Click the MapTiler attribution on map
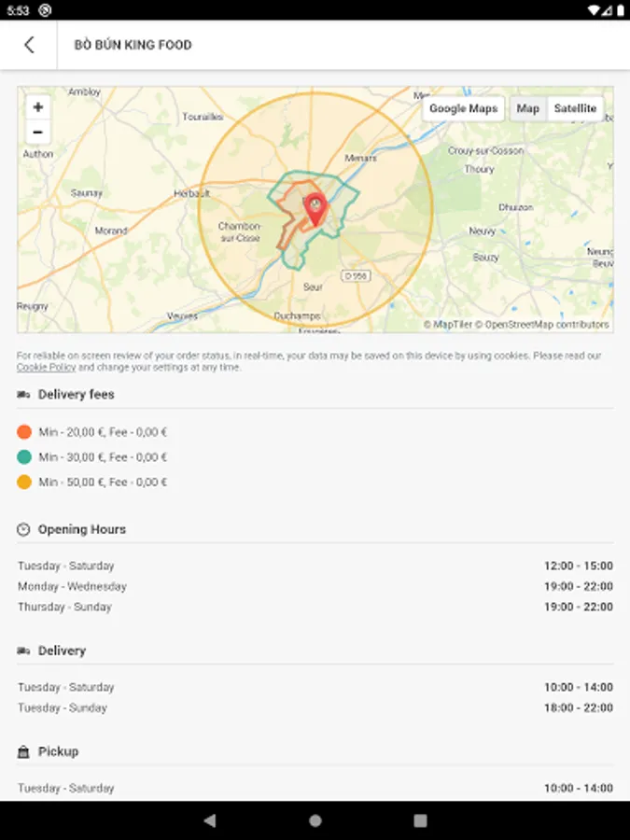The height and width of the screenshot is (840, 630). coord(448,325)
